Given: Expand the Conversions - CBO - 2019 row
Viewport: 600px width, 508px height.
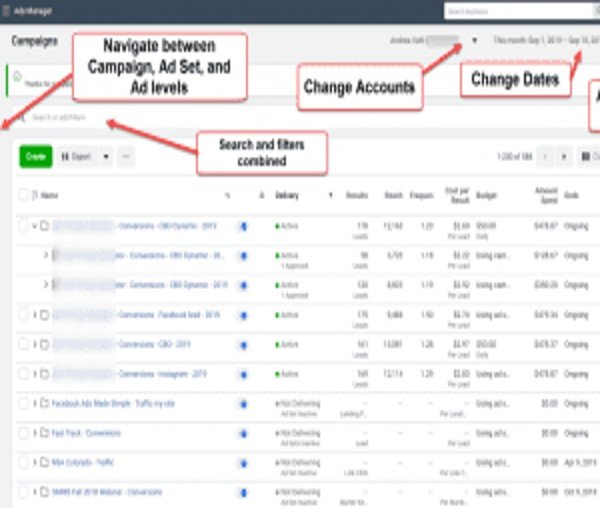Looking at the screenshot, I should pos(35,344).
